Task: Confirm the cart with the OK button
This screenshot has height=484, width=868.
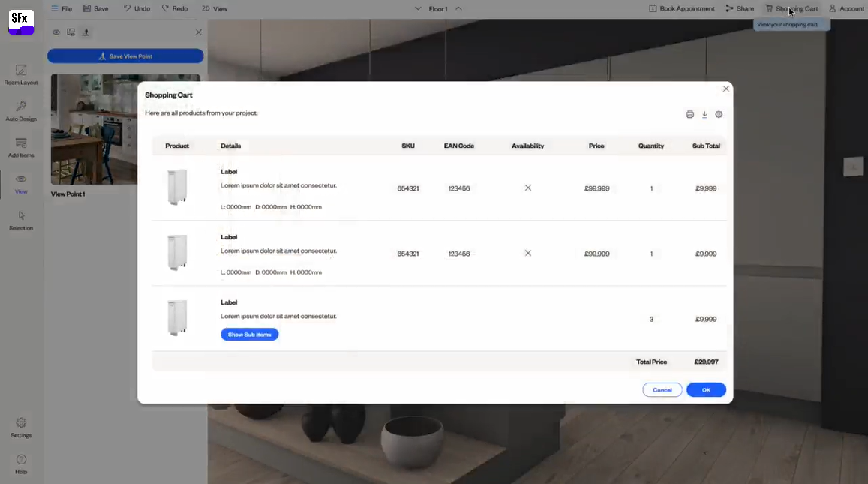Action: coord(705,389)
